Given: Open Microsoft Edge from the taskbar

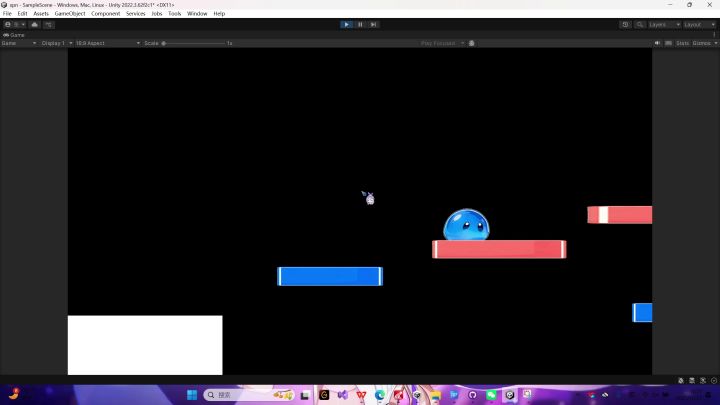Looking at the screenshot, I should tap(380, 395).
